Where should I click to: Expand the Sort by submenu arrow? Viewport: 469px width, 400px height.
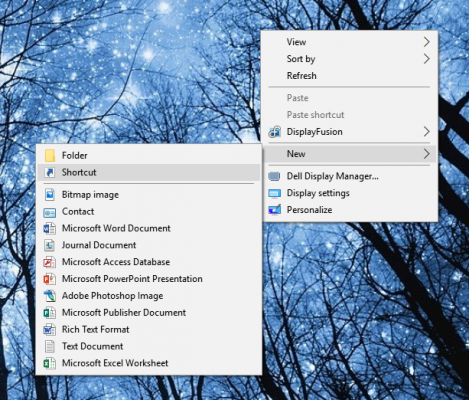click(426, 59)
